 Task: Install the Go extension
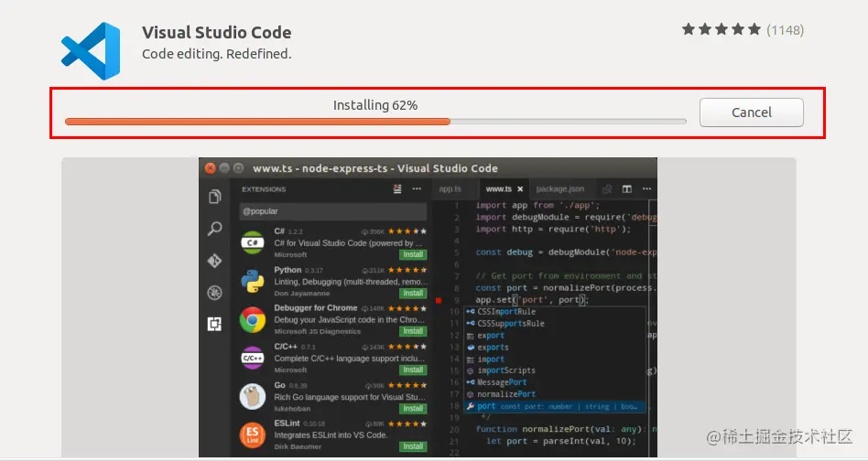pos(413,409)
